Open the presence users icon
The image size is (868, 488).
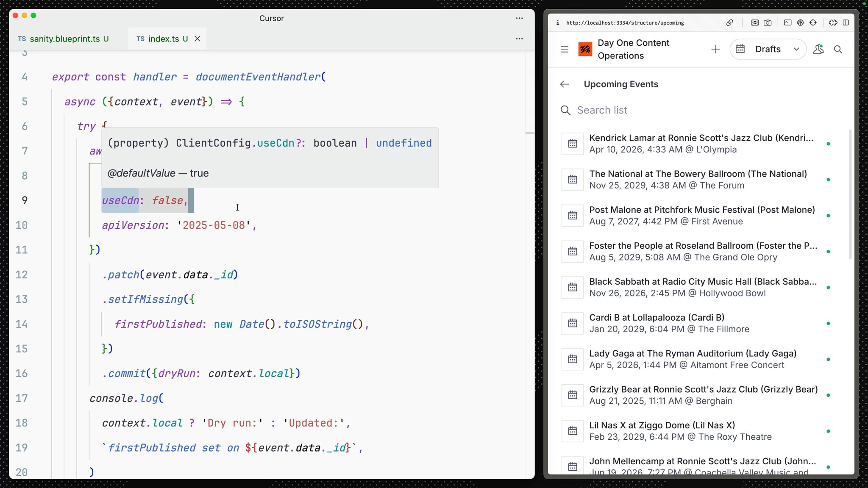(818, 50)
